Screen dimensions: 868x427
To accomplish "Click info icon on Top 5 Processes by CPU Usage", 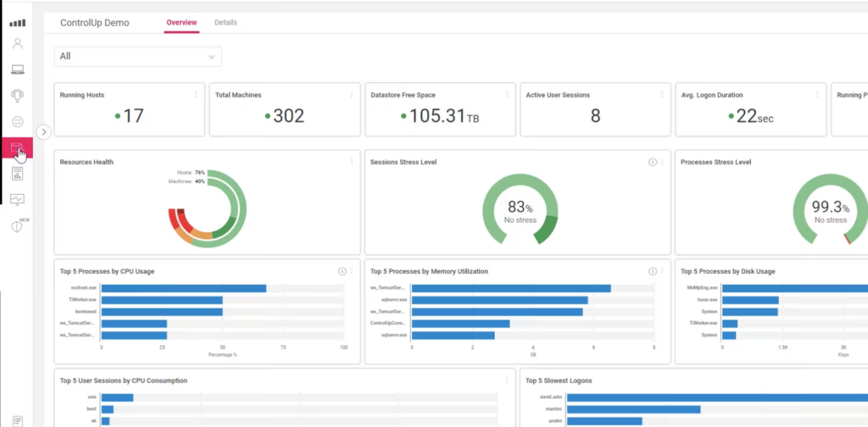I will coord(342,271).
